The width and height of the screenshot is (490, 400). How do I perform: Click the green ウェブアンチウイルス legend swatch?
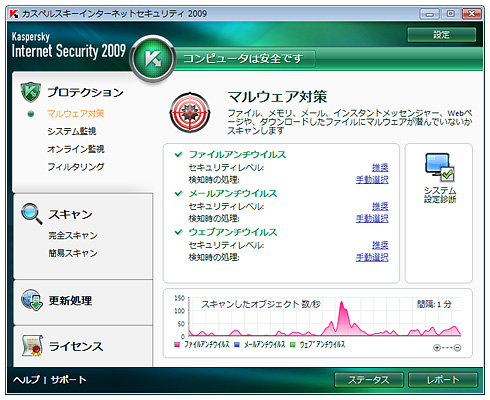(293, 345)
